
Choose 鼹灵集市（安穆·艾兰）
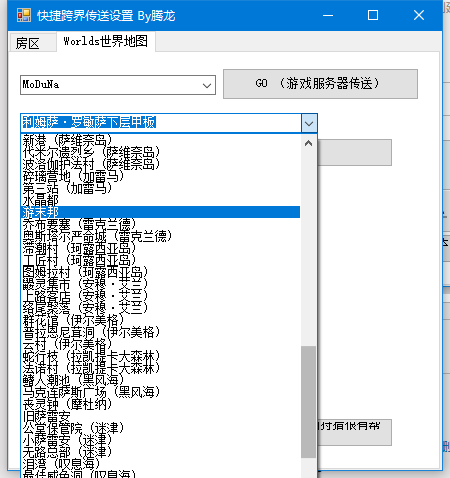click(x=160, y=284)
